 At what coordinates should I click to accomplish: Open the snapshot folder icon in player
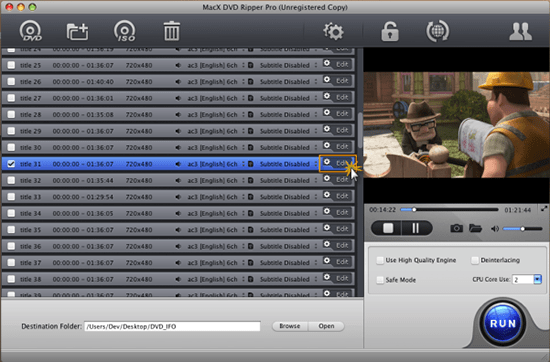click(x=475, y=228)
